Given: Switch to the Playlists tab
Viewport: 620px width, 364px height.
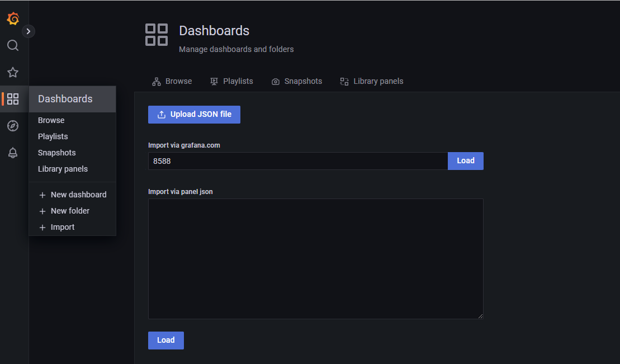Looking at the screenshot, I should click(231, 81).
